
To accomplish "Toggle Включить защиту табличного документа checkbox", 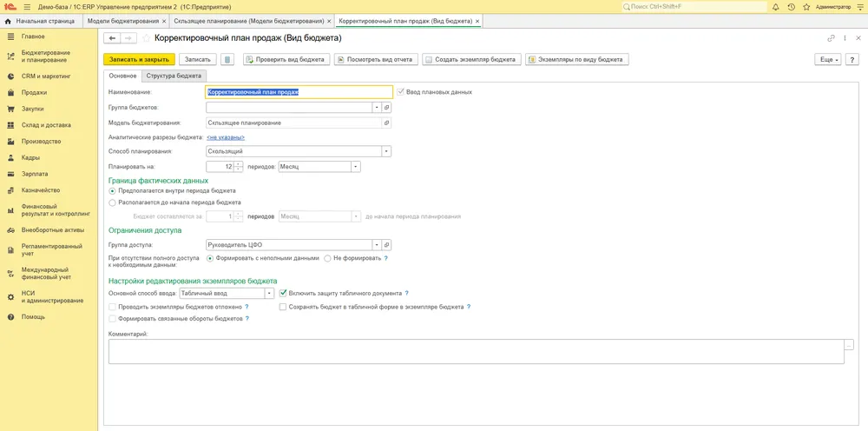I will 283,293.
